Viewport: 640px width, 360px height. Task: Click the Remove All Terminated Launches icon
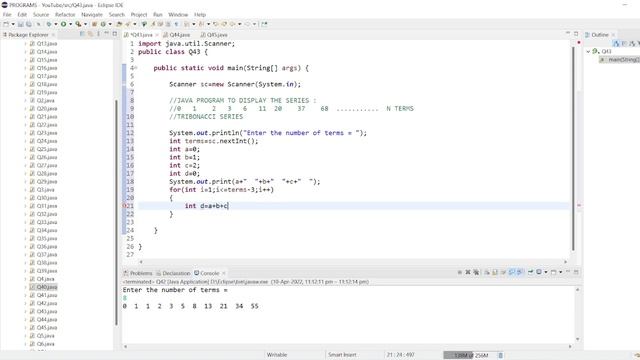(476, 272)
